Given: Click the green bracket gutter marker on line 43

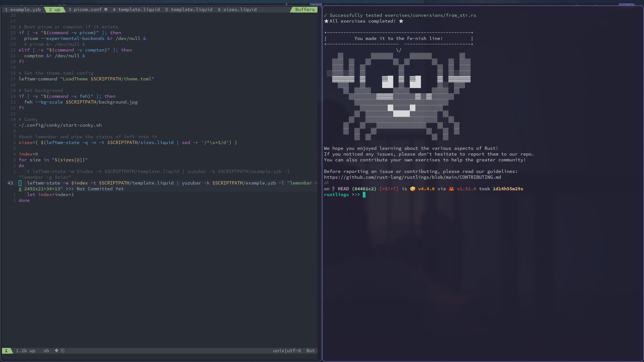Looking at the screenshot, I should (20, 183).
